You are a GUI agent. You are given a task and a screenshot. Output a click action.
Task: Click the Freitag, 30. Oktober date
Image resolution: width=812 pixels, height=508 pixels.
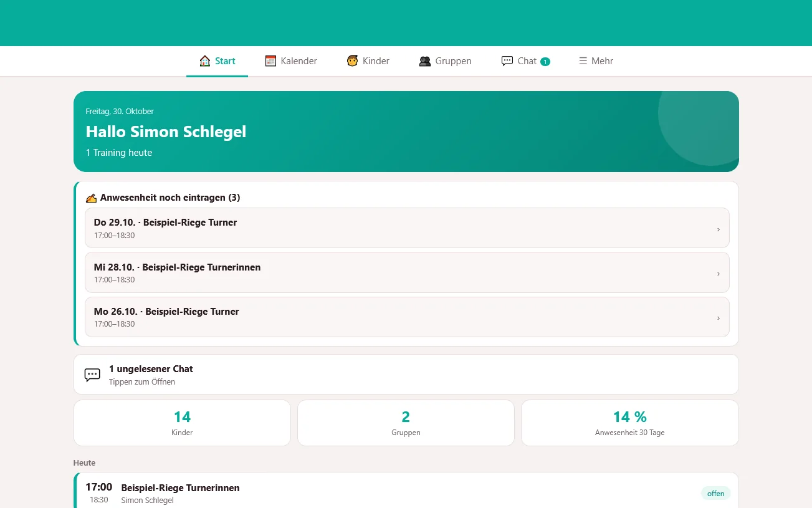click(120, 112)
